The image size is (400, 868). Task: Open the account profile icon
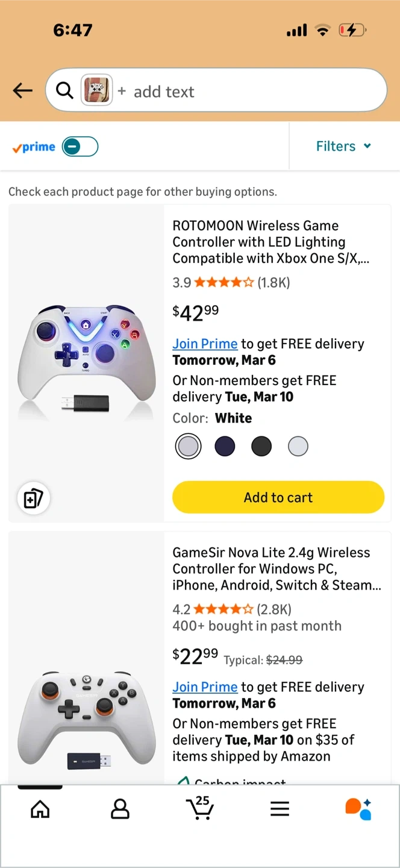click(x=120, y=809)
